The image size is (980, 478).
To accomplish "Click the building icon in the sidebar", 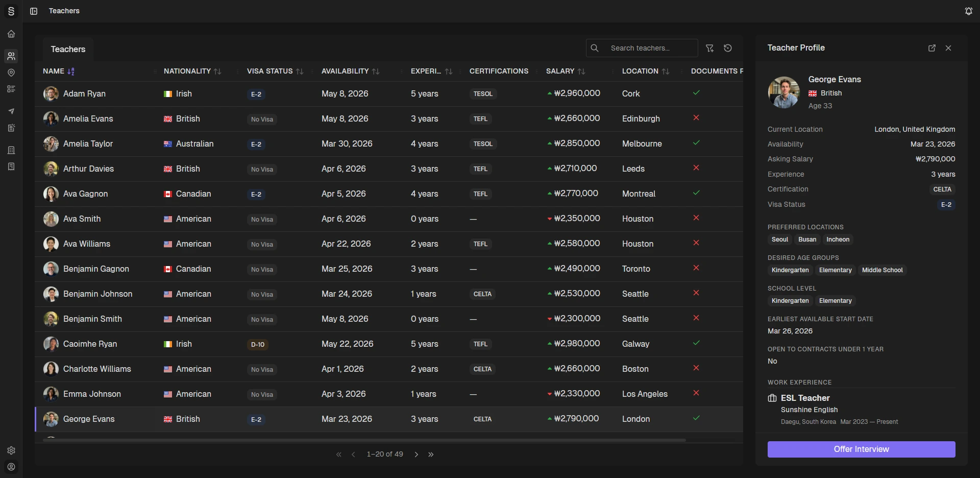I will coord(11,150).
